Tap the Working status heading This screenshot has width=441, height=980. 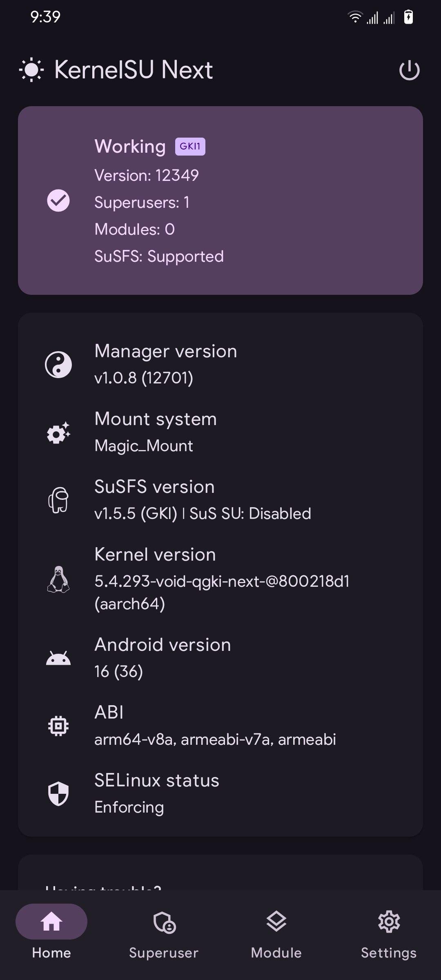130,147
